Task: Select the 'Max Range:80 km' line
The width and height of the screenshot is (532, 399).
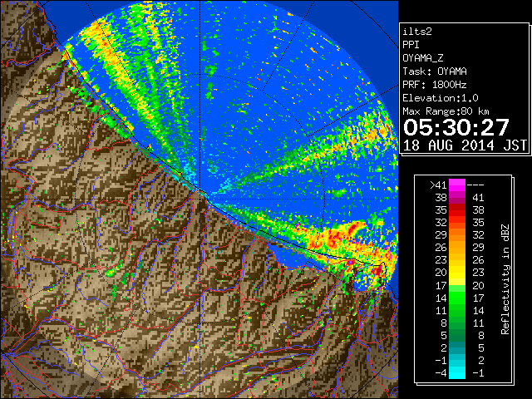Action: click(x=446, y=111)
